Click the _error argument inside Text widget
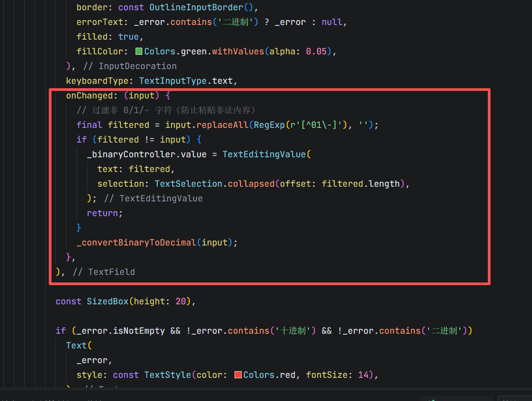 pos(92,360)
